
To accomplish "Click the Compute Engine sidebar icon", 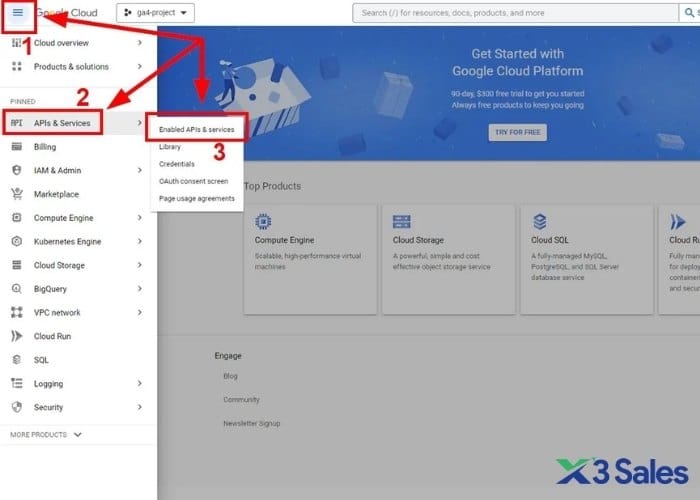I will pos(17,217).
